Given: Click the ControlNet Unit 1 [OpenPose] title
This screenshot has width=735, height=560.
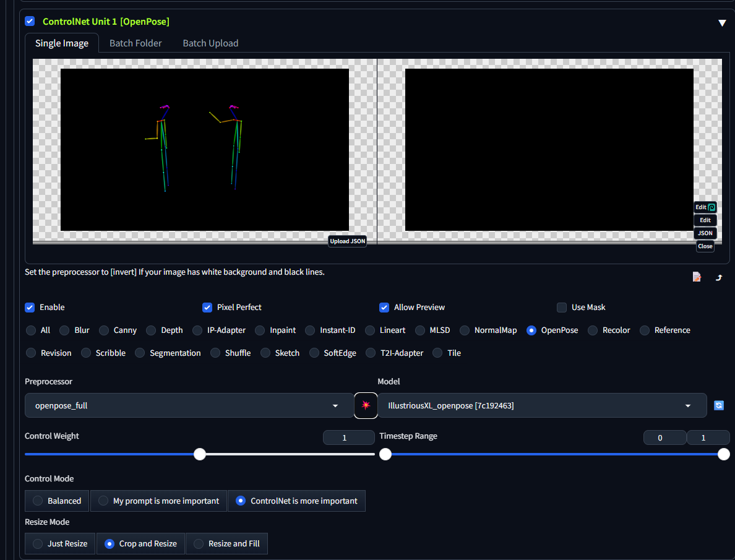Looking at the screenshot, I should (x=106, y=22).
